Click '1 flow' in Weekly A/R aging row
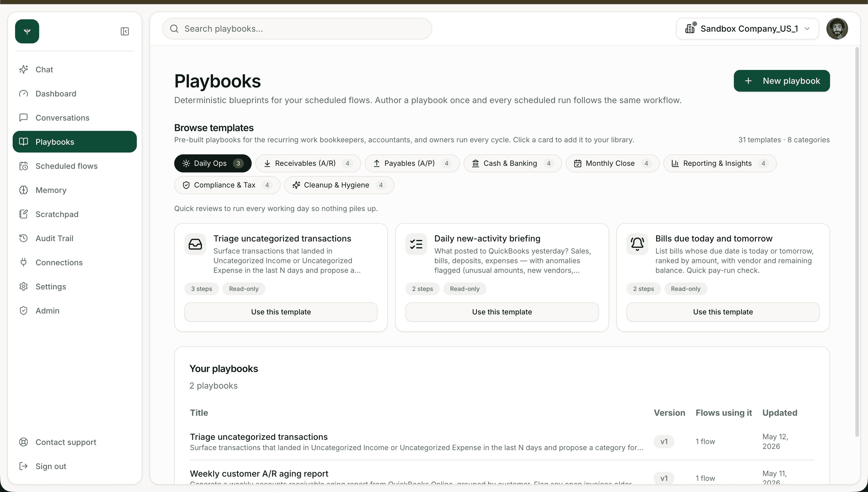This screenshot has width=868, height=492. coord(705,478)
